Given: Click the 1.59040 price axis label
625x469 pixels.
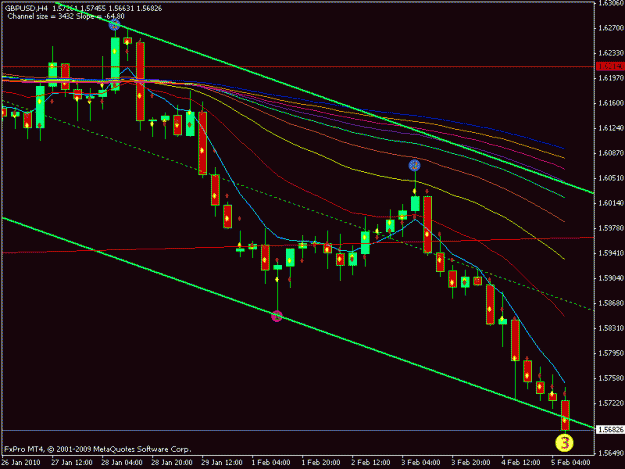Looking at the screenshot, I should pos(611,278).
